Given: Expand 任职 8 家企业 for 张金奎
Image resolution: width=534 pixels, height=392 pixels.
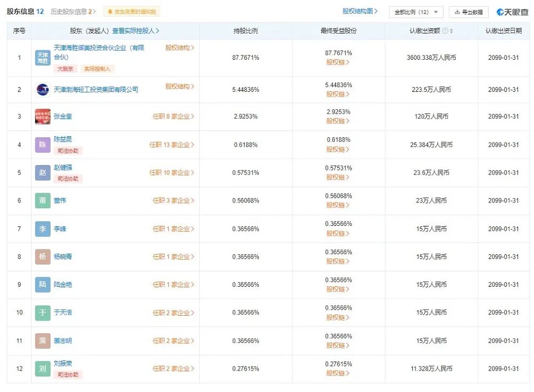Looking at the screenshot, I should click(174, 116).
